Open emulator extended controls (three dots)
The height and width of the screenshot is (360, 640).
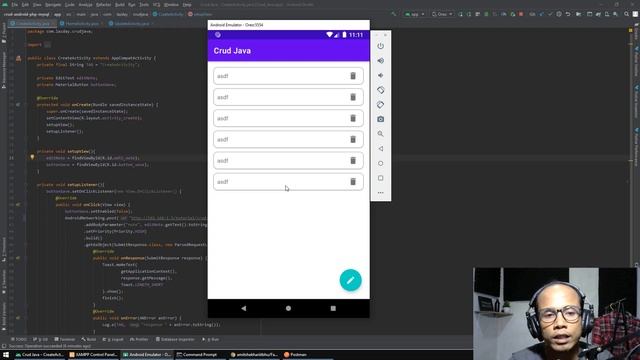tap(380, 193)
